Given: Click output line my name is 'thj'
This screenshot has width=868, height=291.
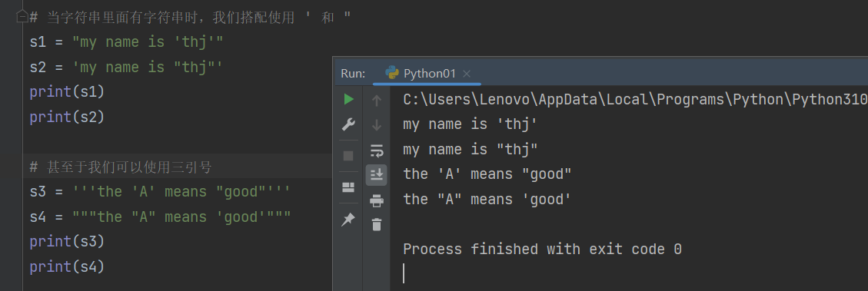Looking at the screenshot, I should [471, 124].
